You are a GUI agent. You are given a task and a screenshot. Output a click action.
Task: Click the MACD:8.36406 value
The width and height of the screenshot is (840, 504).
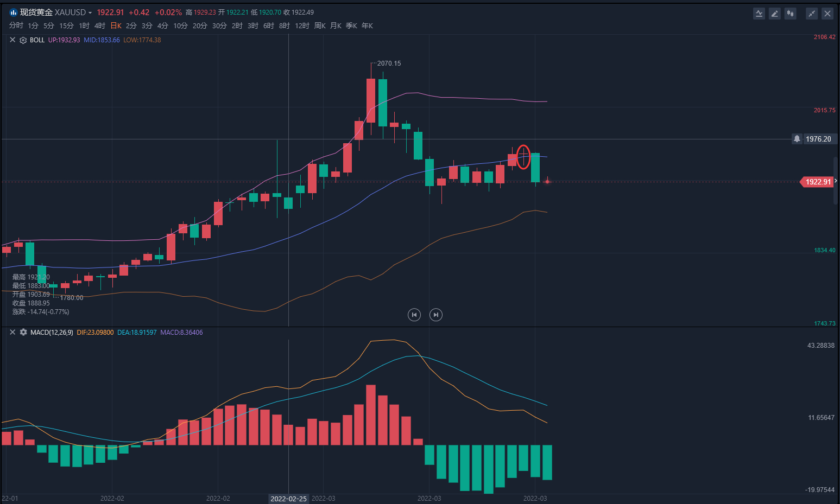[x=181, y=332]
